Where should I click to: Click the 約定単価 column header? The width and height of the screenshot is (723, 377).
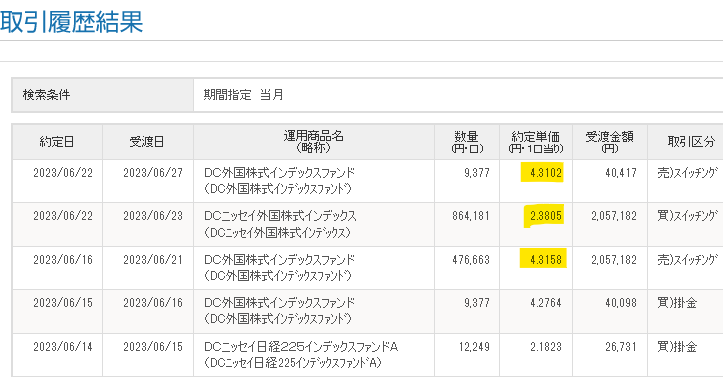pos(536,141)
